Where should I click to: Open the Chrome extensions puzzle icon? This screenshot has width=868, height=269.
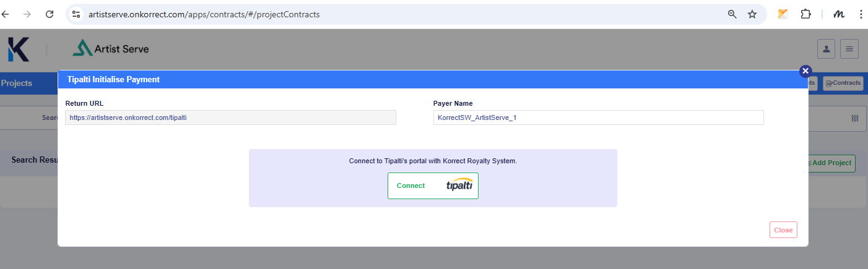click(x=805, y=14)
